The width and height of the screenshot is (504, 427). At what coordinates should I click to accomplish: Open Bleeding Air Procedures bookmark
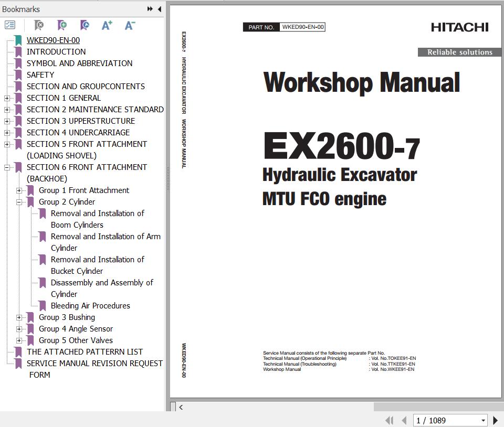[90, 306]
